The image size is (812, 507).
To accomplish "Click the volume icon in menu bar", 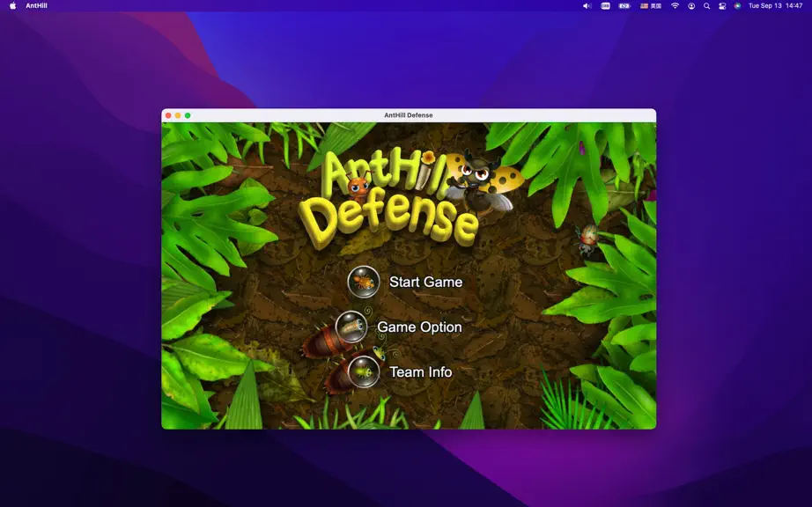I will tap(587, 5).
